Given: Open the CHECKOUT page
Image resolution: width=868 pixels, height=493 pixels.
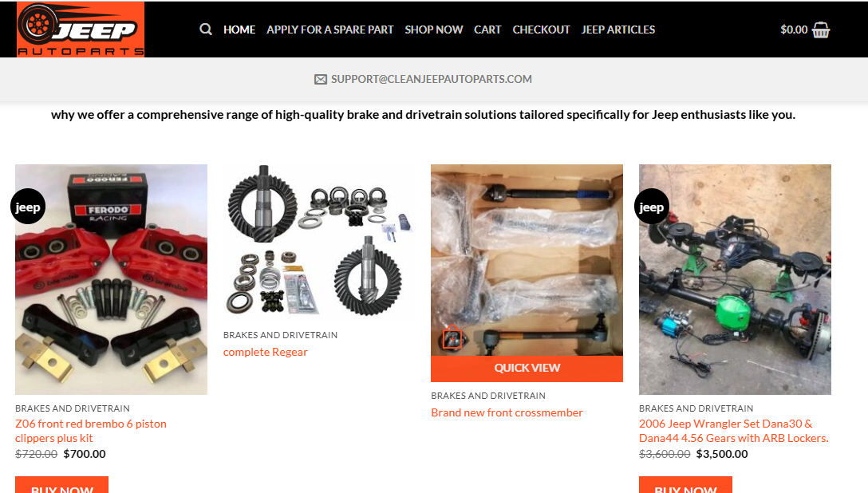Looking at the screenshot, I should [541, 30].
